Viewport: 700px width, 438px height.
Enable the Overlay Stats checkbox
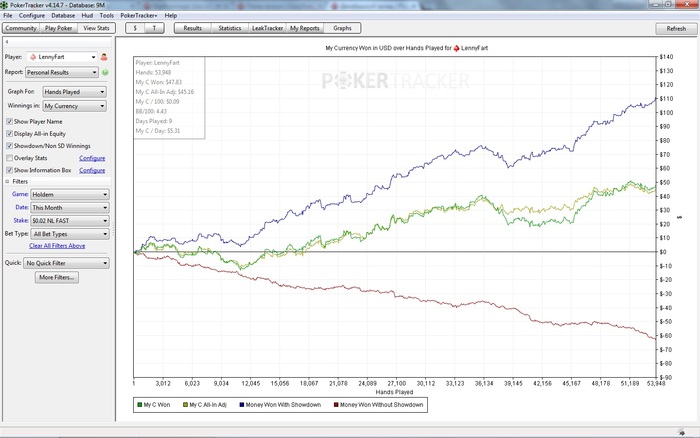pyautogui.click(x=9, y=158)
